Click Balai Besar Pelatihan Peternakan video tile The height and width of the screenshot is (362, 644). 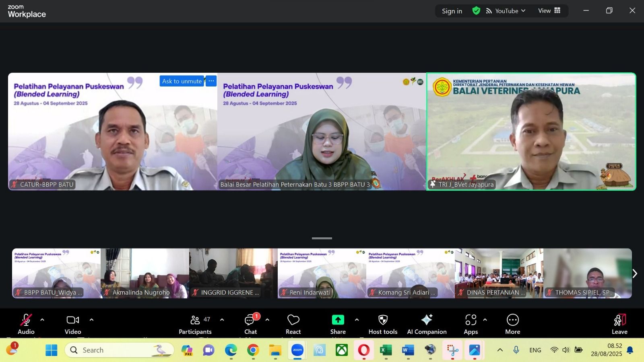[322, 132]
